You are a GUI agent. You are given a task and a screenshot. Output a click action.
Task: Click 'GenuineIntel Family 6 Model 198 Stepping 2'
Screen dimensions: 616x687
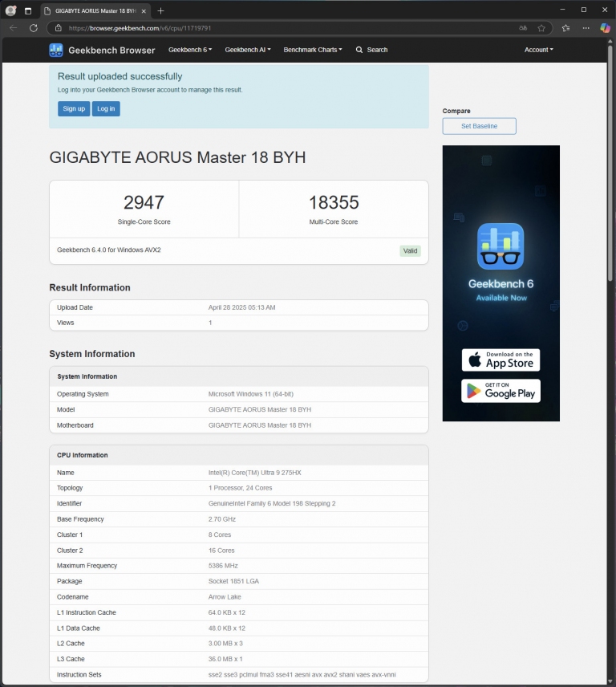click(x=272, y=504)
